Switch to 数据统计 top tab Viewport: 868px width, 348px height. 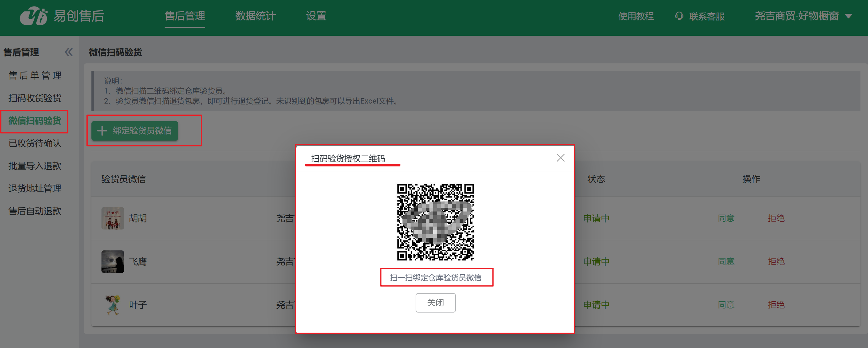coord(255,16)
